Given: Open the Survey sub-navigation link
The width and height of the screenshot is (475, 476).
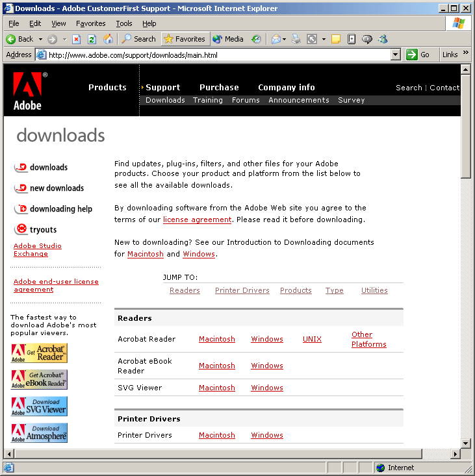Looking at the screenshot, I should tap(351, 100).
